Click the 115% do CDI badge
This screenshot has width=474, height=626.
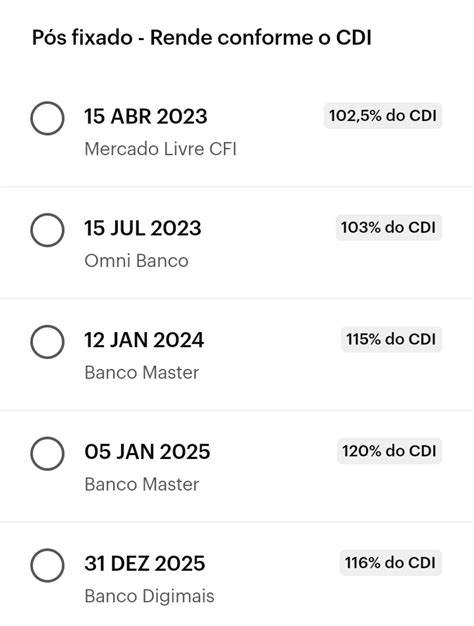pyautogui.click(x=391, y=339)
